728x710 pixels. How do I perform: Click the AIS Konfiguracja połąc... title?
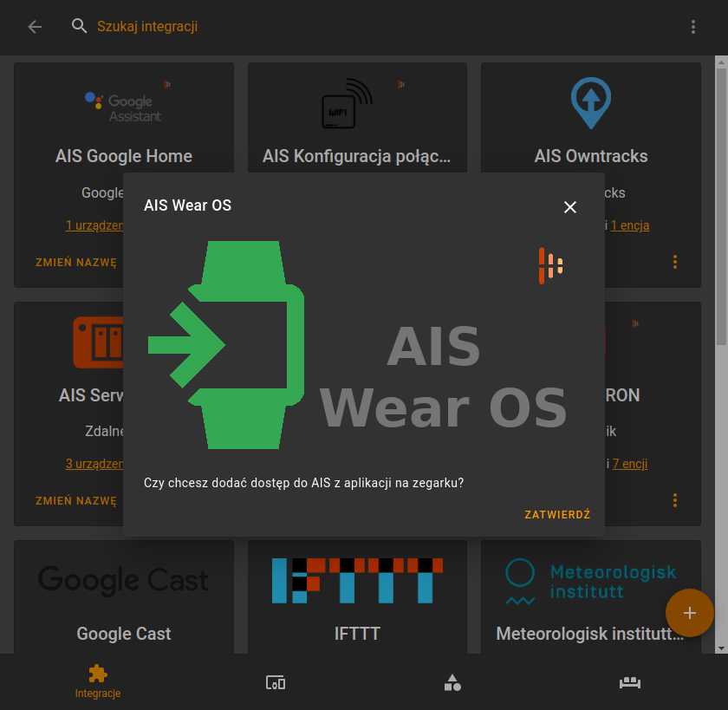point(356,156)
